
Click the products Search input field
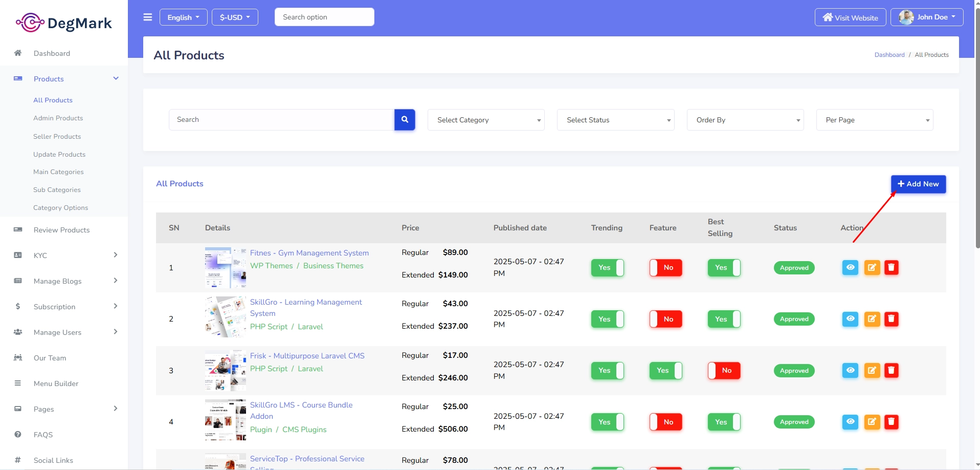pos(282,119)
